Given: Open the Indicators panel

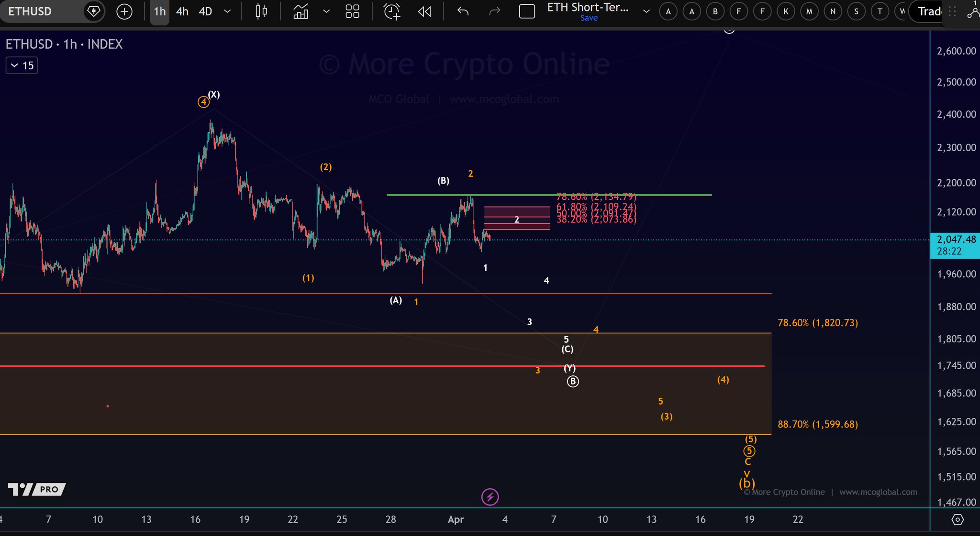Looking at the screenshot, I should [301, 11].
